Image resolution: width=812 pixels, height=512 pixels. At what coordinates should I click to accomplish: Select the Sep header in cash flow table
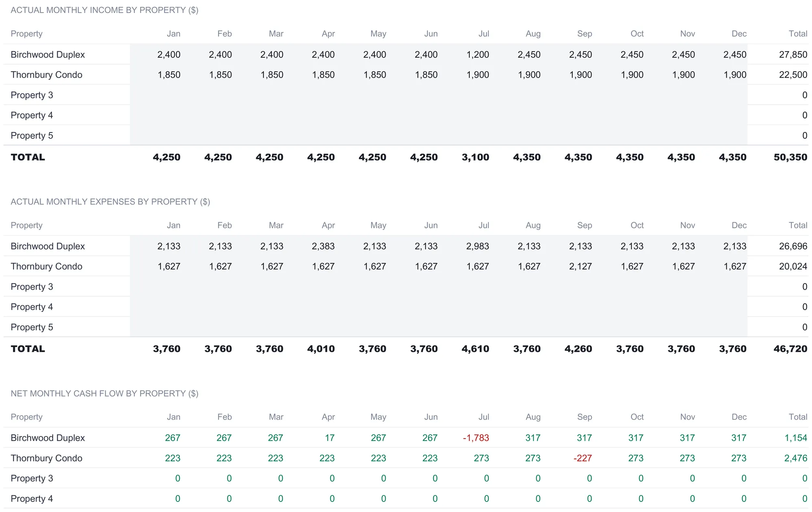pos(585,417)
